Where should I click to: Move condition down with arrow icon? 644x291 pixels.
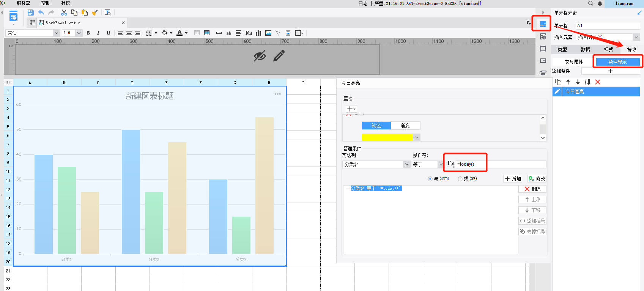pyautogui.click(x=578, y=82)
